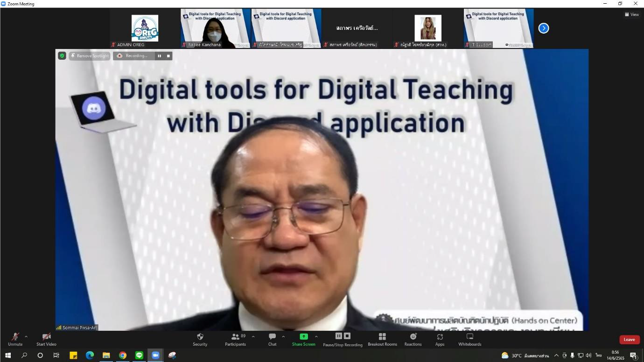Open the Chat panel
Screen dimensions: 644x362
[x=272, y=339]
